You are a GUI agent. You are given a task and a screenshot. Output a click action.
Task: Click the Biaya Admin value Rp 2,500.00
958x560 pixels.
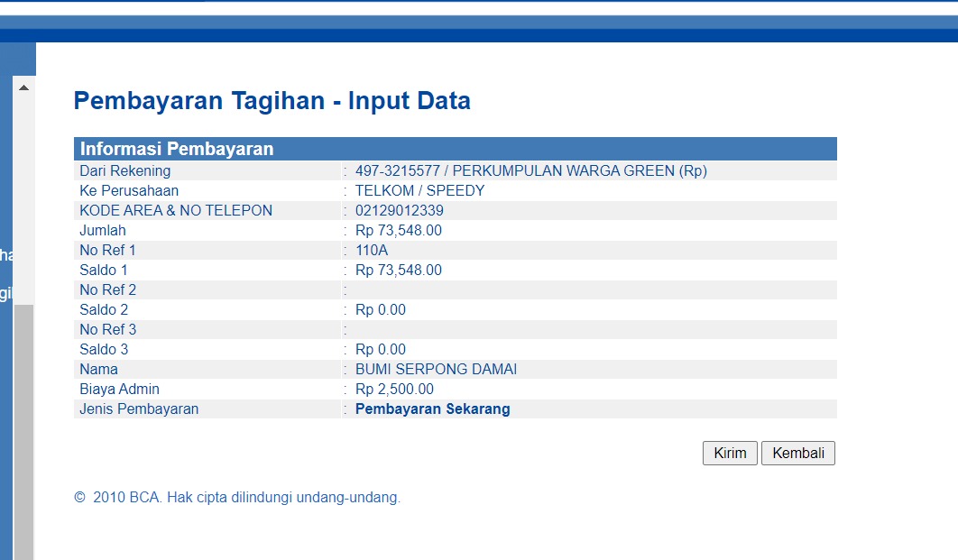[x=394, y=389]
